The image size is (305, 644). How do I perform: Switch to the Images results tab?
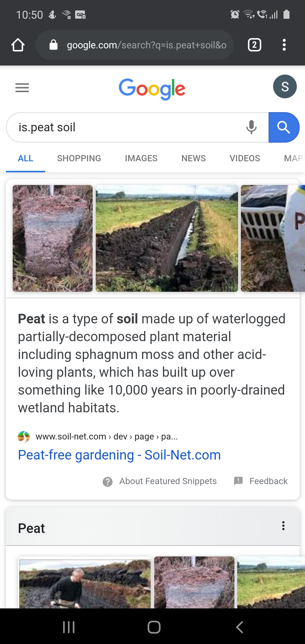click(x=141, y=158)
